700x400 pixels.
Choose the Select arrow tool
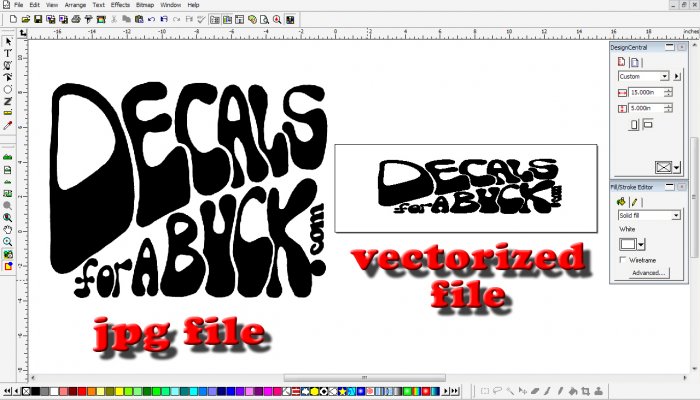[8, 41]
